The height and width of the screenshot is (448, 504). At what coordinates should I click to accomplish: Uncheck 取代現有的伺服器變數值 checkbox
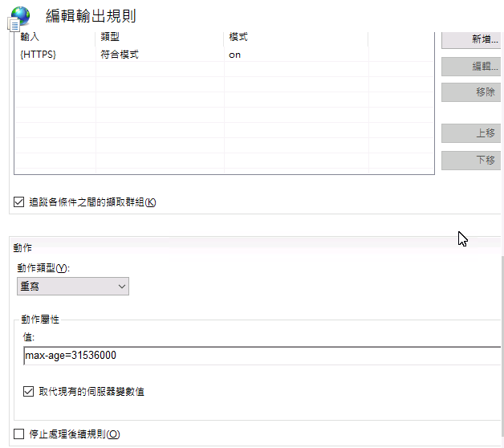(28, 391)
